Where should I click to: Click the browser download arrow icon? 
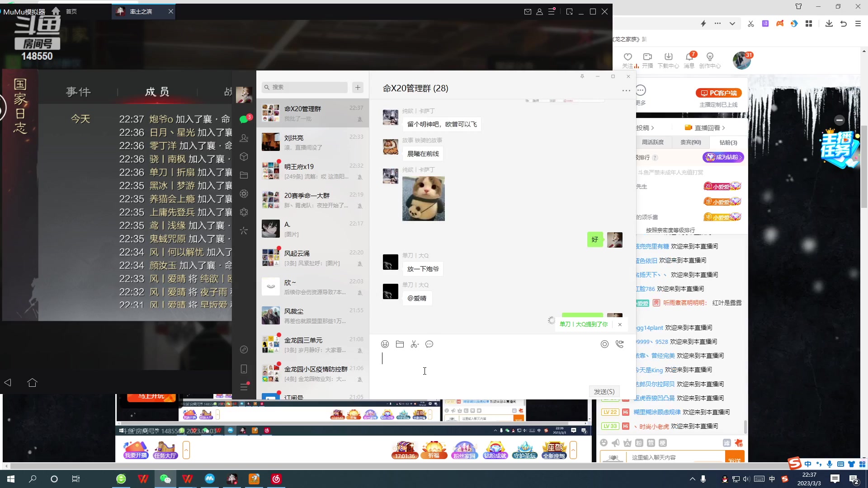[x=829, y=23]
